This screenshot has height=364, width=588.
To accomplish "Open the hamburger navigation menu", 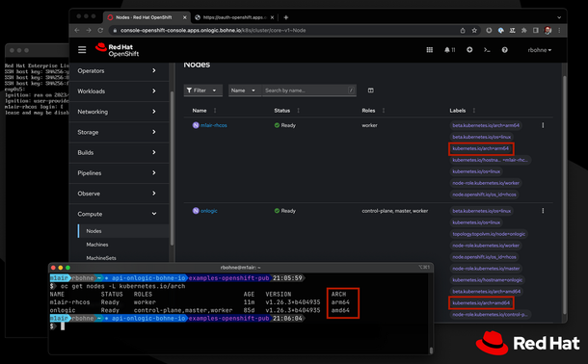I will coord(82,50).
